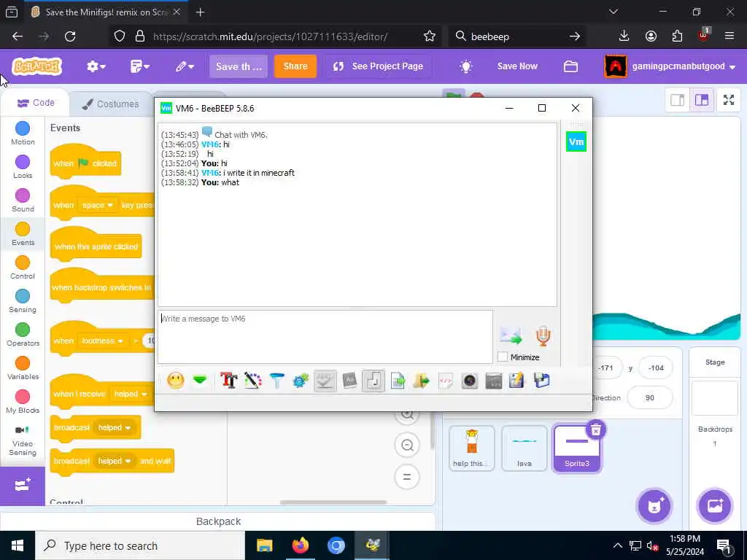
Task: Click the orange Share button
Action: [295, 66]
